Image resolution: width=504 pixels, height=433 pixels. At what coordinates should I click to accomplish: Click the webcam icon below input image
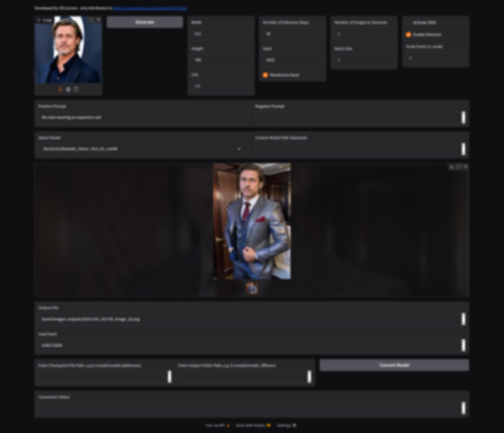point(68,89)
